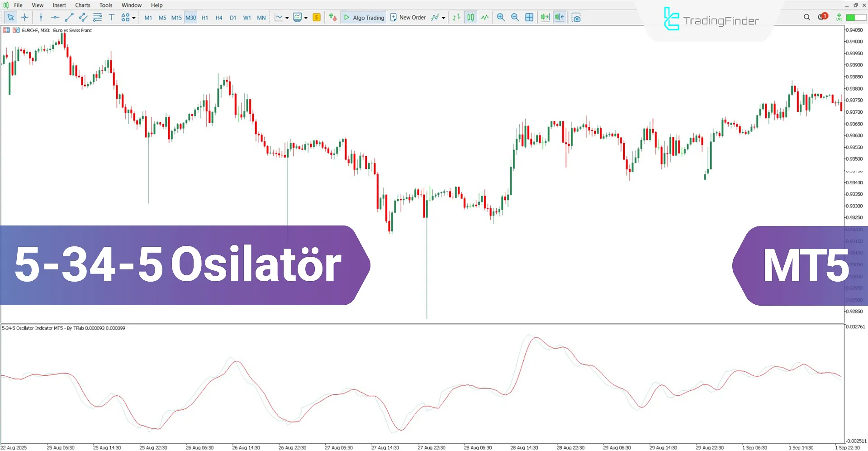Expand the geometric shapes dropdown

(134, 17)
